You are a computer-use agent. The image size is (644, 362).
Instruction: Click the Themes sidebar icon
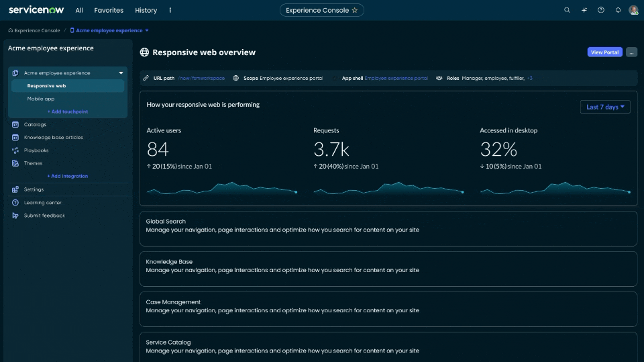click(x=15, y=163)
